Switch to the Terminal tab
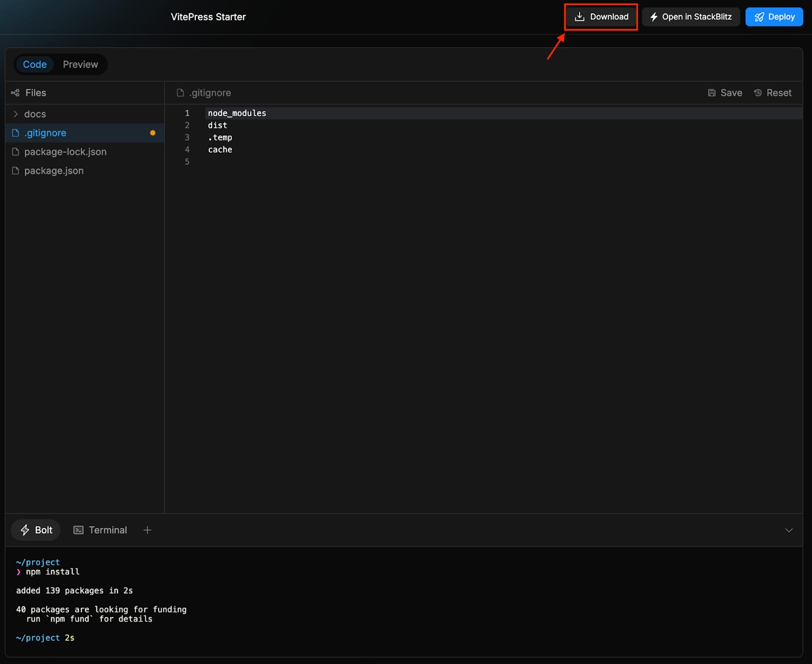This screenshot has width=812, height=664. [100, 530]
